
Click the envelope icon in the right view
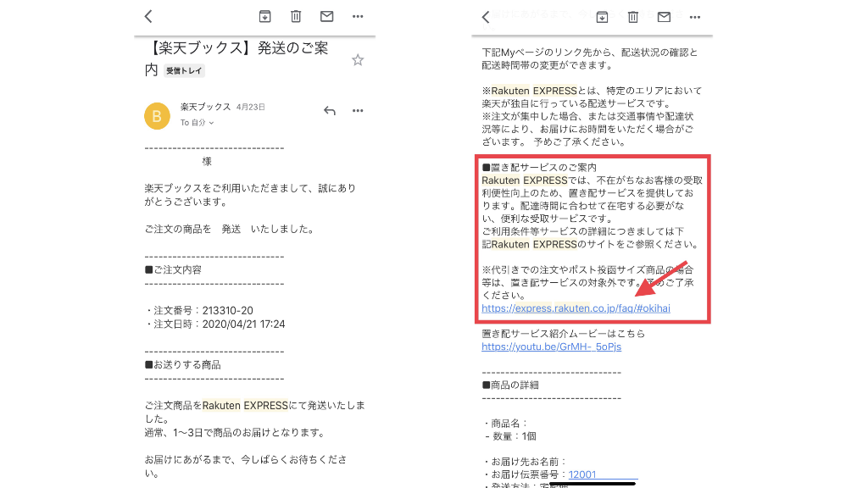[664, 16]
